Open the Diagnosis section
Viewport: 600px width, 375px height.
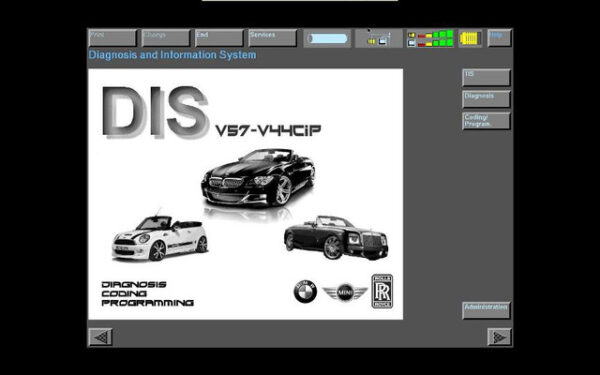pos(486,99)
